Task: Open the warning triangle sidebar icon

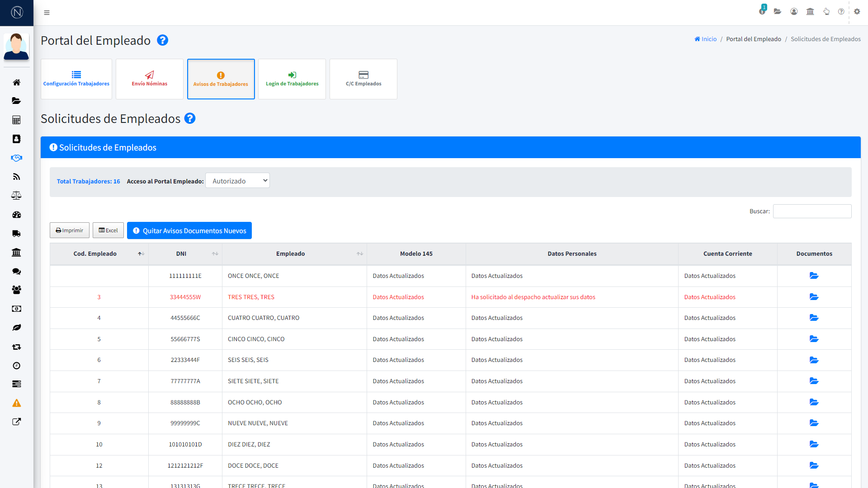Action: click(x=17, y=403)
